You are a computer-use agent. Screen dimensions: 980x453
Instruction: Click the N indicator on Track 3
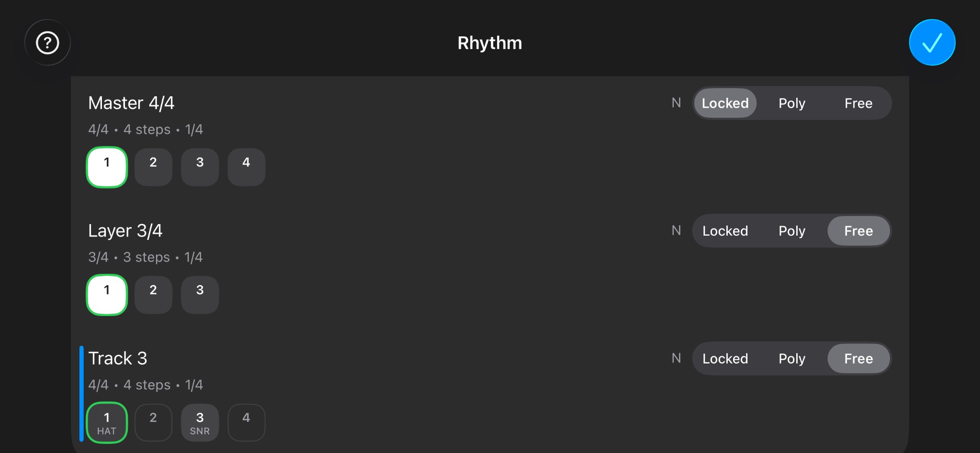pyautogui.click(x=676, y=358)
